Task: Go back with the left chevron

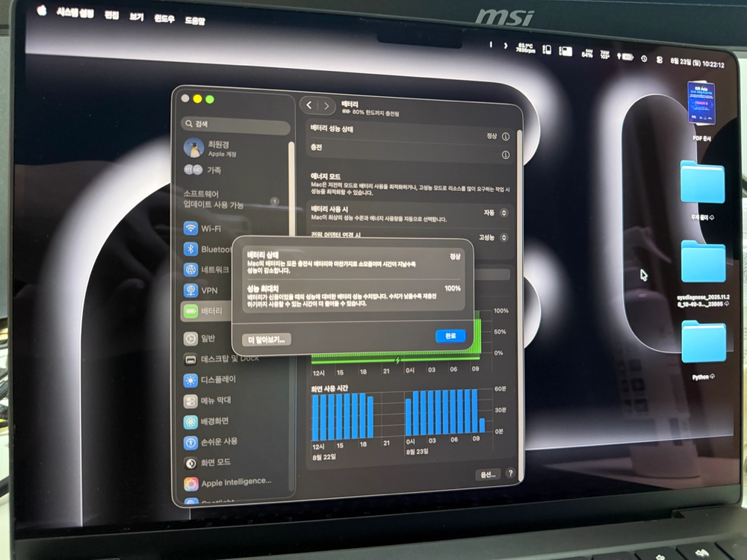Action: [x=309, y=105]
